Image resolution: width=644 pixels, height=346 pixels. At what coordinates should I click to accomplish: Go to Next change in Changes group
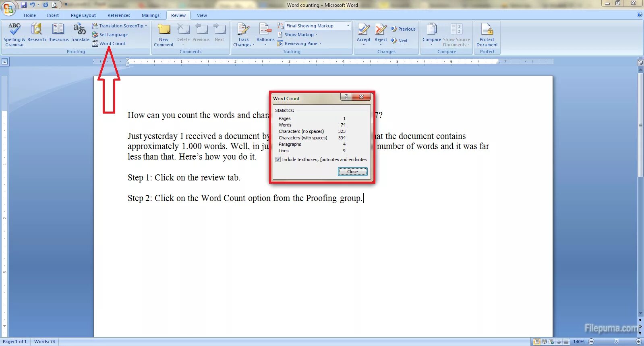tap(399, 41)
